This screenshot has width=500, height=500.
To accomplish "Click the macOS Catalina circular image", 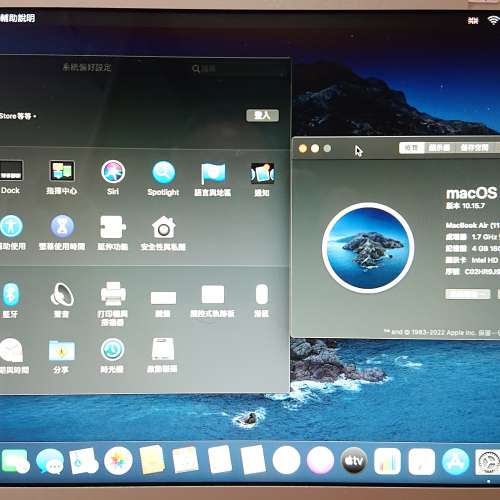I will click(x=368, y=248).
